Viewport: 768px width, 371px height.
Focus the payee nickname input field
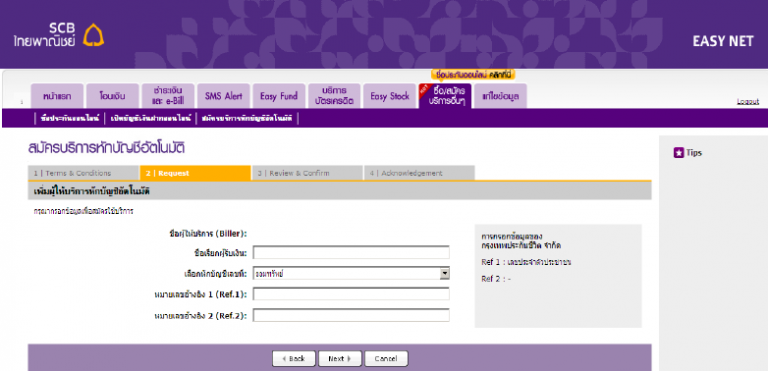pos(351,252)
